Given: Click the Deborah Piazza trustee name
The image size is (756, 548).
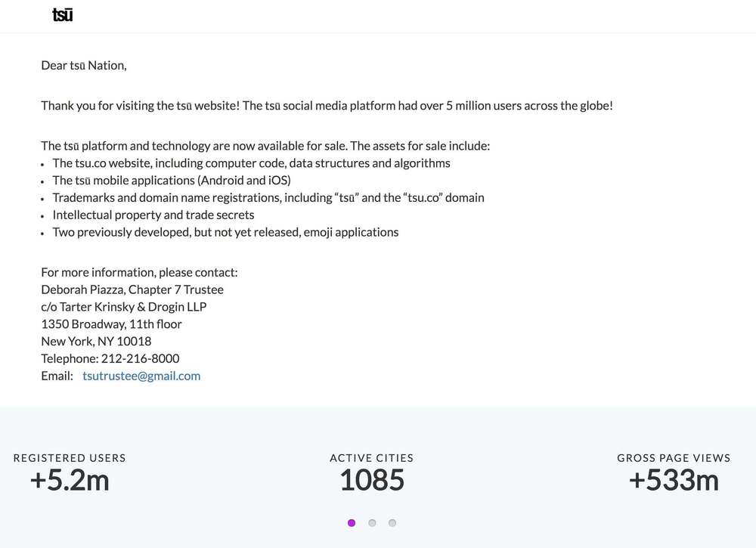Looking at the screenshot, I should (x=132, y=289).
